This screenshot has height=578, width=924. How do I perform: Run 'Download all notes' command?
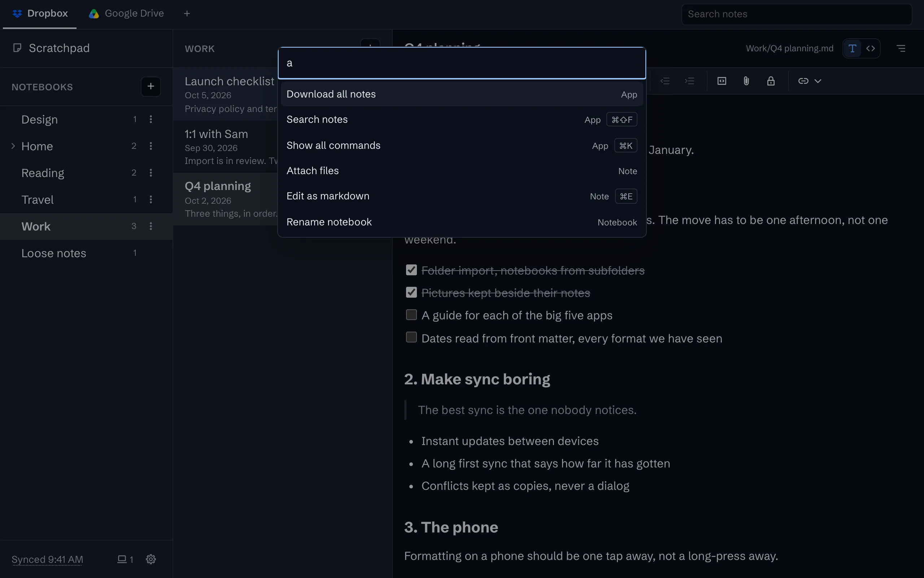[x=462, y=94]
